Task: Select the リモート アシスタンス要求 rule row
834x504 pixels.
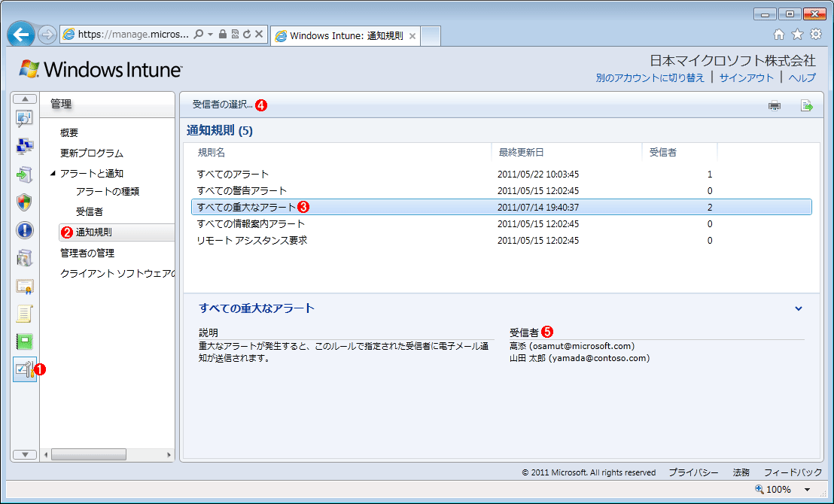Action: pyautogui.click(x=501, y=240)
